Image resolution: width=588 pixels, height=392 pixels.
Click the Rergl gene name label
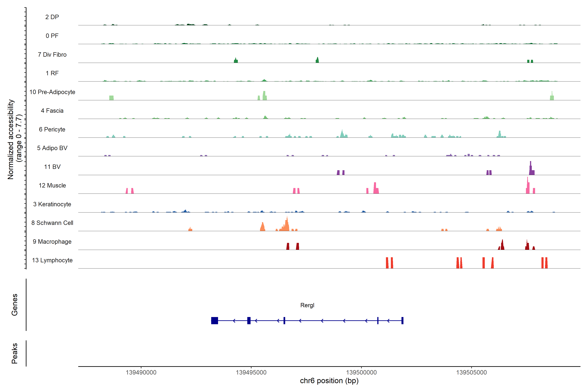click(307, 305)
